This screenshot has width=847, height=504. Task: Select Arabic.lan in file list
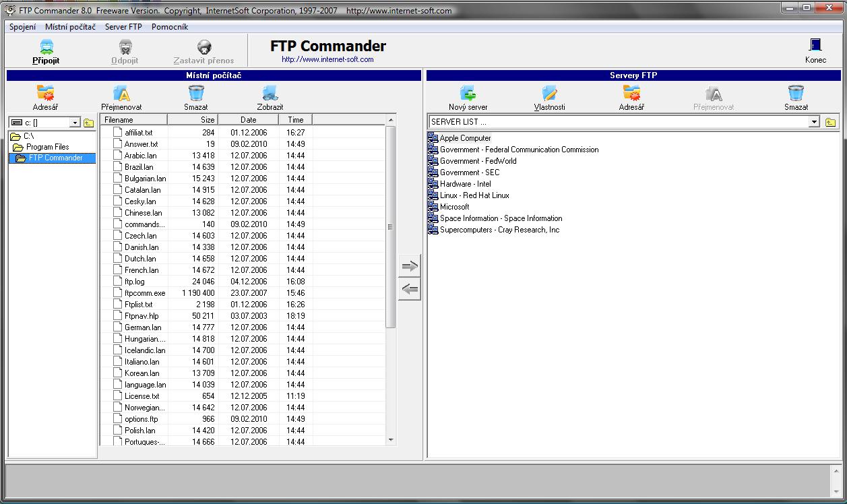[x=140, y=156]
